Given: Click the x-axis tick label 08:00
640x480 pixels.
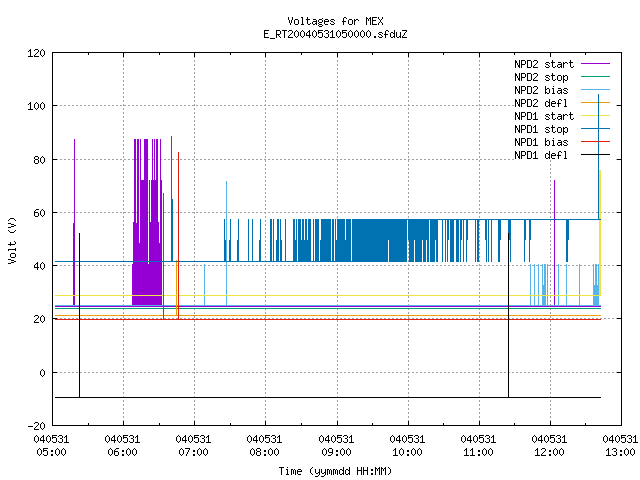Looking at the screenshot, I should coord(264,452).
